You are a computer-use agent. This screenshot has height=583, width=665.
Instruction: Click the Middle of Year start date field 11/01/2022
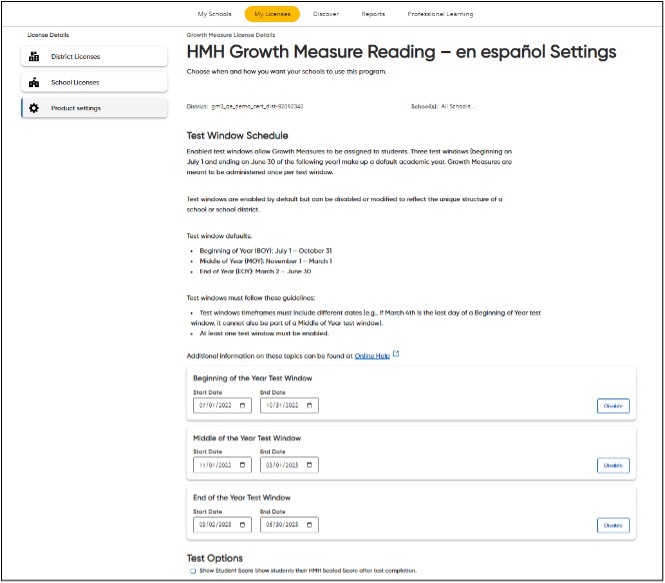pos(222,465)
